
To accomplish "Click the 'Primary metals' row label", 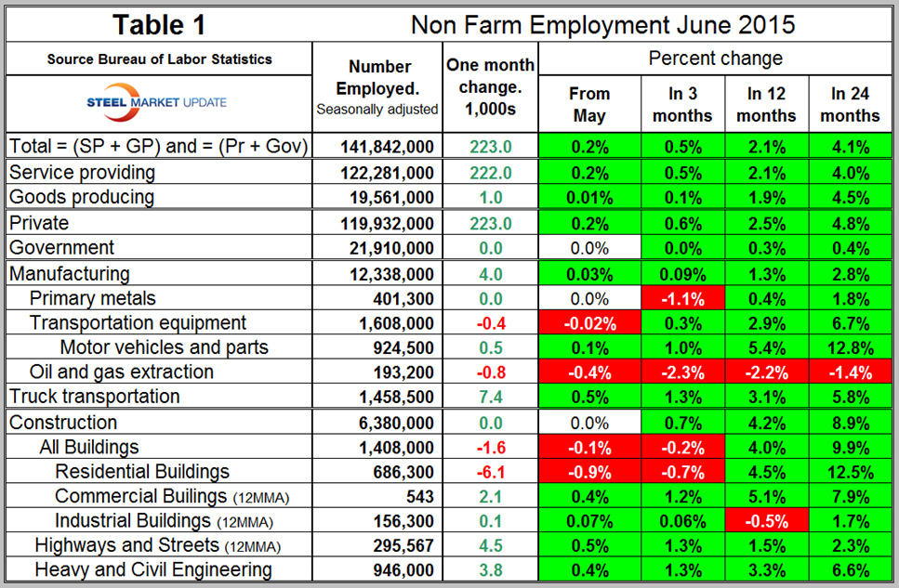I will point(92,298).
